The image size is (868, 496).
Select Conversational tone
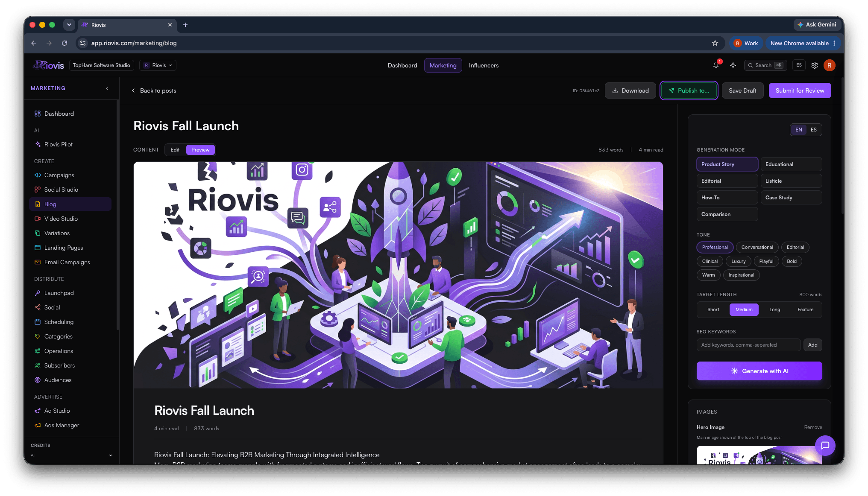click(757, 247)
